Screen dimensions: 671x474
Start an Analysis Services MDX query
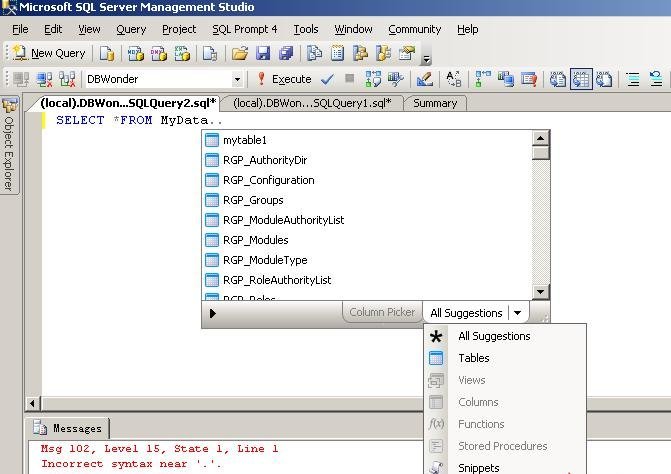(136, 53)
